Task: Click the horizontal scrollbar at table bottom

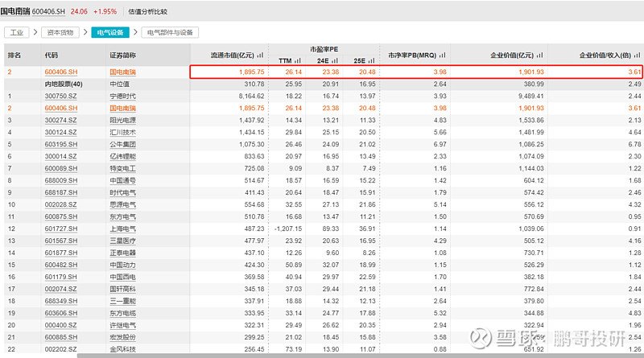Action: (361, 356)
